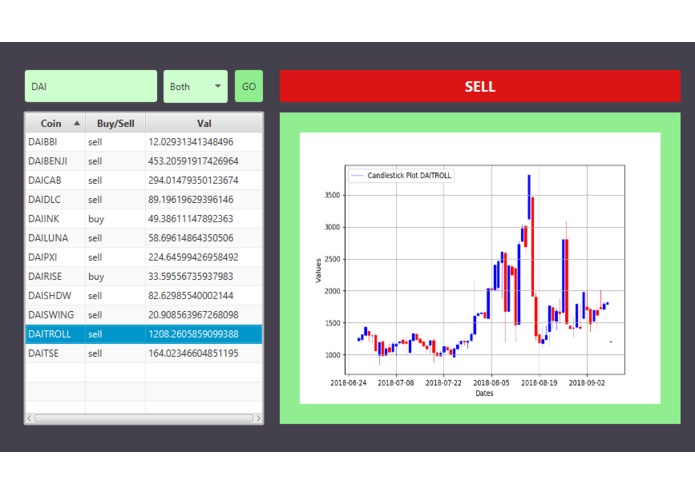Click value 49.38611147892363

(191, 218)
